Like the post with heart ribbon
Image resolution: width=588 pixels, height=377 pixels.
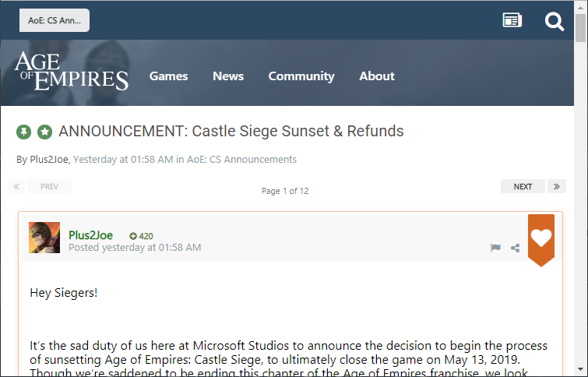point(541,240)
